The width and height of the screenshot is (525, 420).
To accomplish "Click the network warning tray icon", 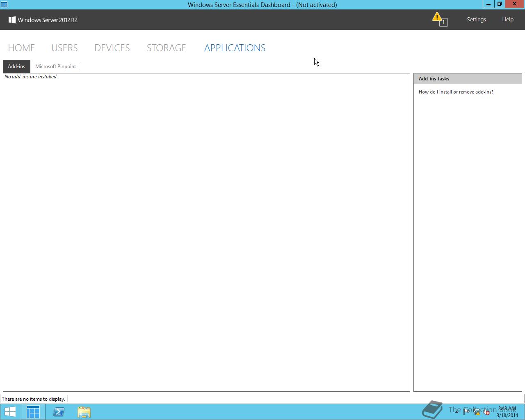I will [477, 412].
